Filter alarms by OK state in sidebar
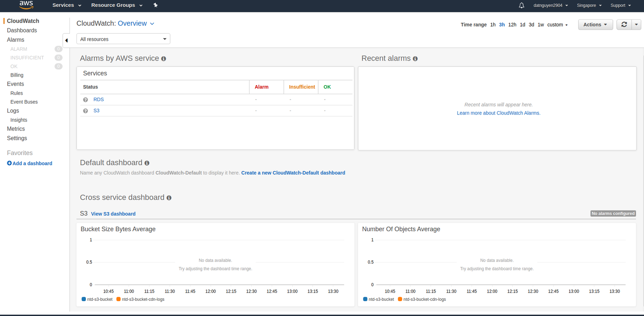 coord(14,66)
